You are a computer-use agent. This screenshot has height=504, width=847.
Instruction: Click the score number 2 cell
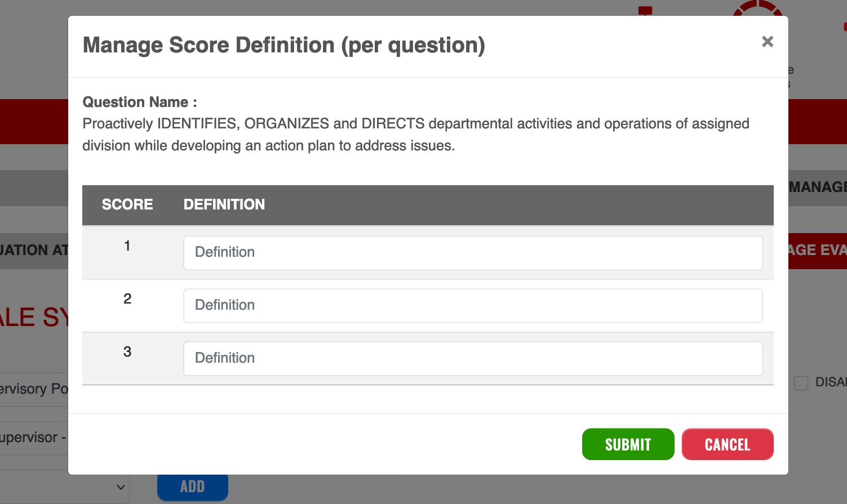(x=127, y=299)
